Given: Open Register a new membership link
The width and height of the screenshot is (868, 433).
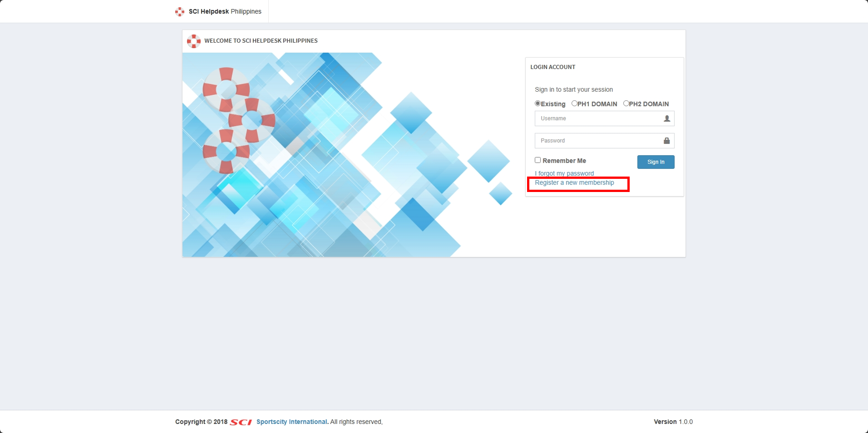Looking at the screenshot, I should [x=574, y=183].
